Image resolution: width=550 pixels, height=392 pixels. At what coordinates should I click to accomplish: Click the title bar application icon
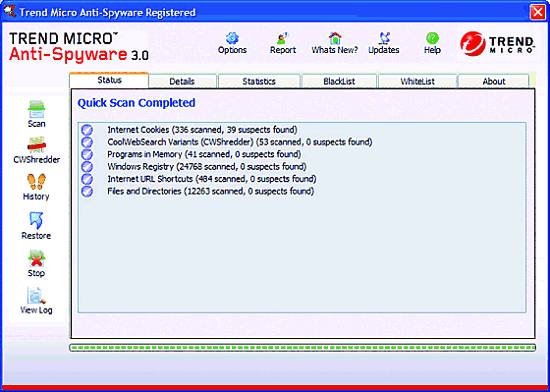pos(9,12)
